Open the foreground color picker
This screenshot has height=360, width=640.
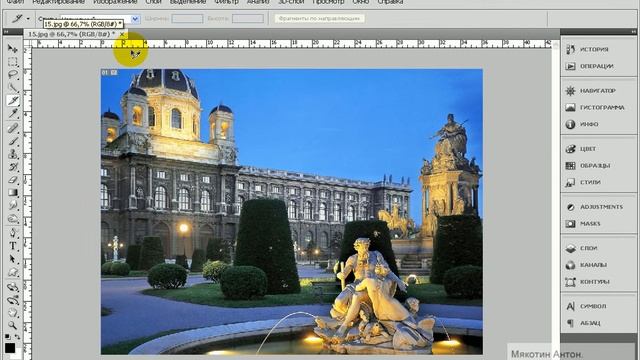tap(10, 348)
